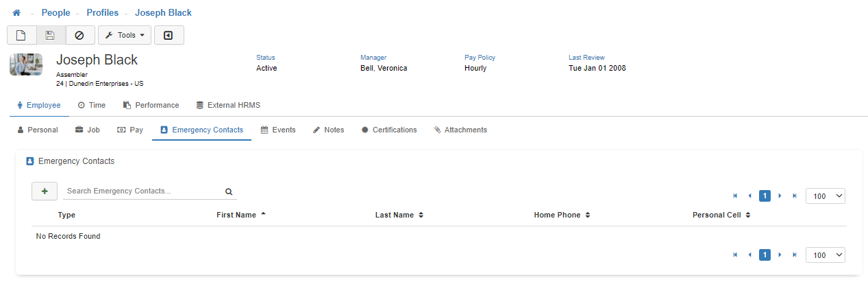Open Profiles breadcrumb link
868x282 pixels.
[x=103, y=13]
